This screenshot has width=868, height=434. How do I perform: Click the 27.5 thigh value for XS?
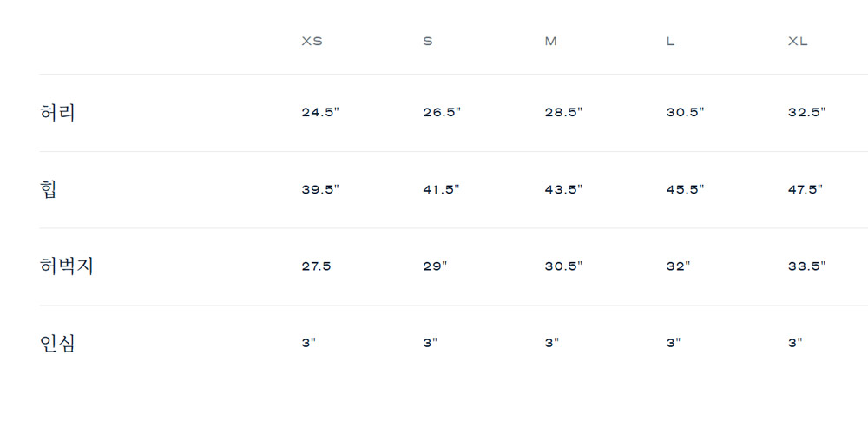click(316, 266)
